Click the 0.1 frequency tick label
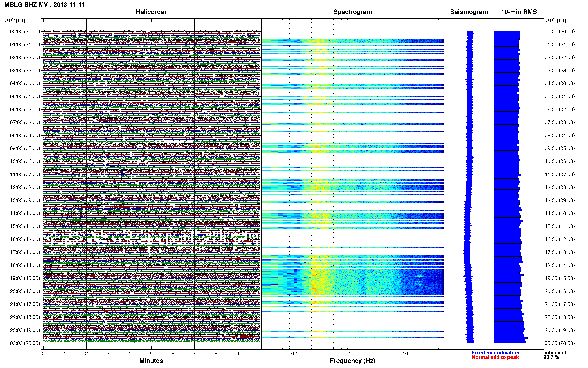This screenshot has height=368, width=588. pos(295,354)
